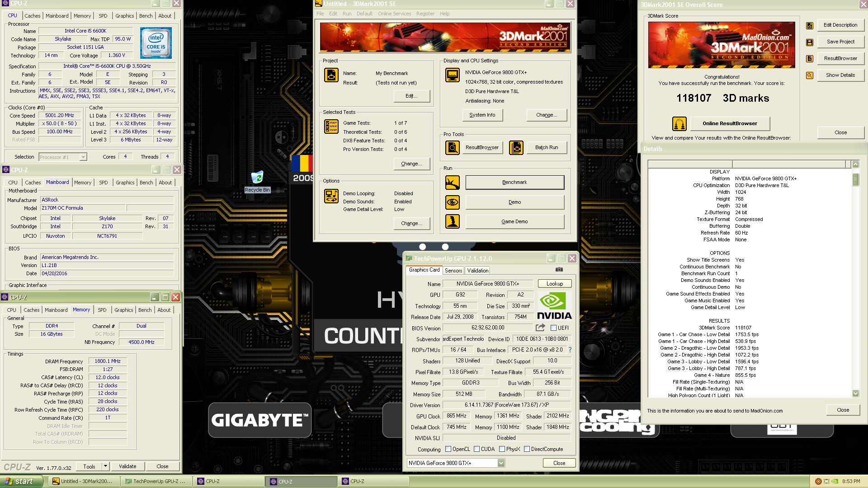Click the Options demo looping icon
This screenshot has width=868, height=488.
(x=331, y=196)
